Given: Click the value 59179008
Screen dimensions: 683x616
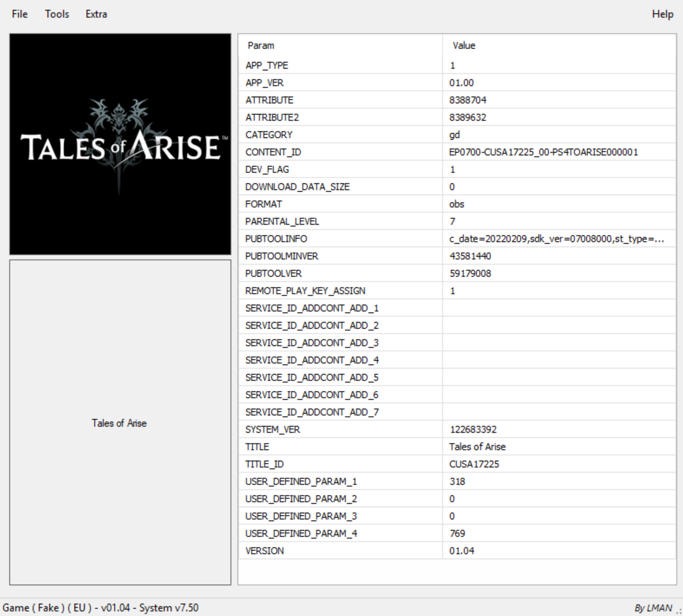Looking at the screenshot, I should (470, 273).
